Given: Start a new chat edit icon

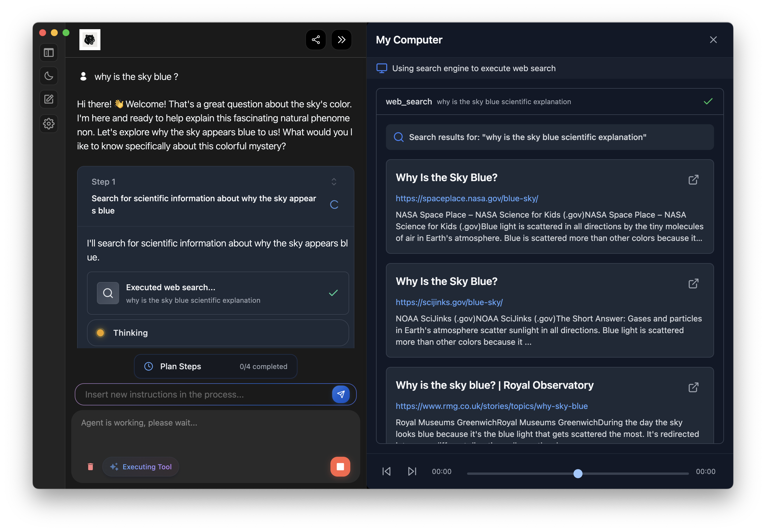Looking at the screenshot, I should (x=49, y=99).
